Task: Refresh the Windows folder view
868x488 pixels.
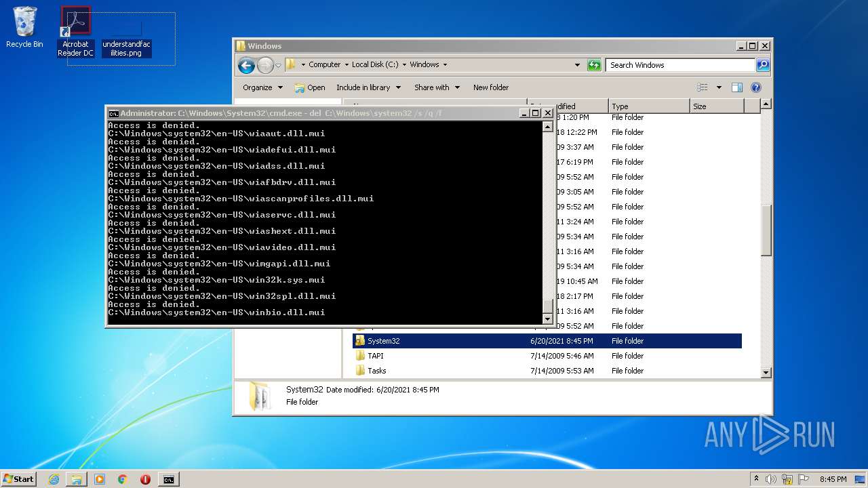Action: coord(594,65)
